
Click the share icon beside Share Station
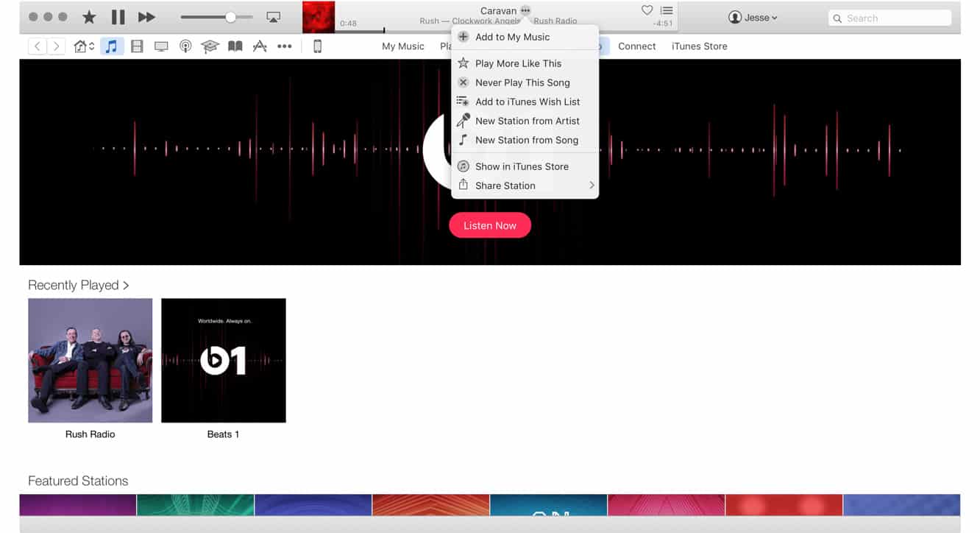pos(463,185)
